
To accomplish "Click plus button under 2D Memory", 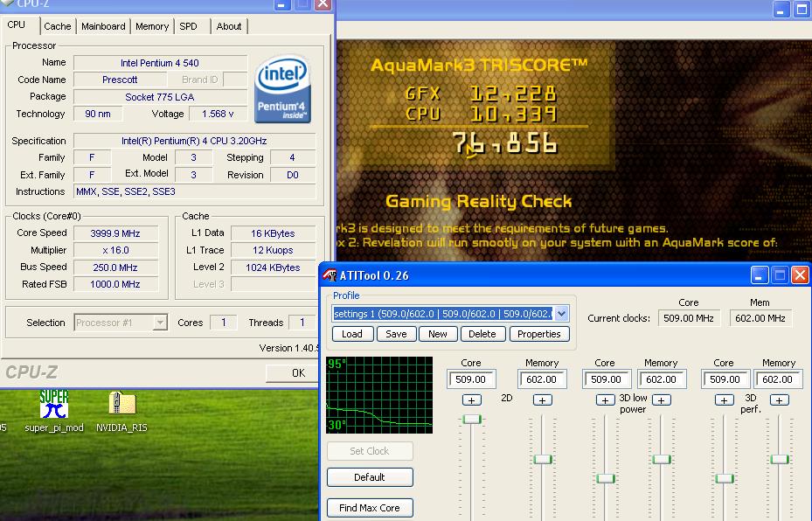I will coord(542,399).
